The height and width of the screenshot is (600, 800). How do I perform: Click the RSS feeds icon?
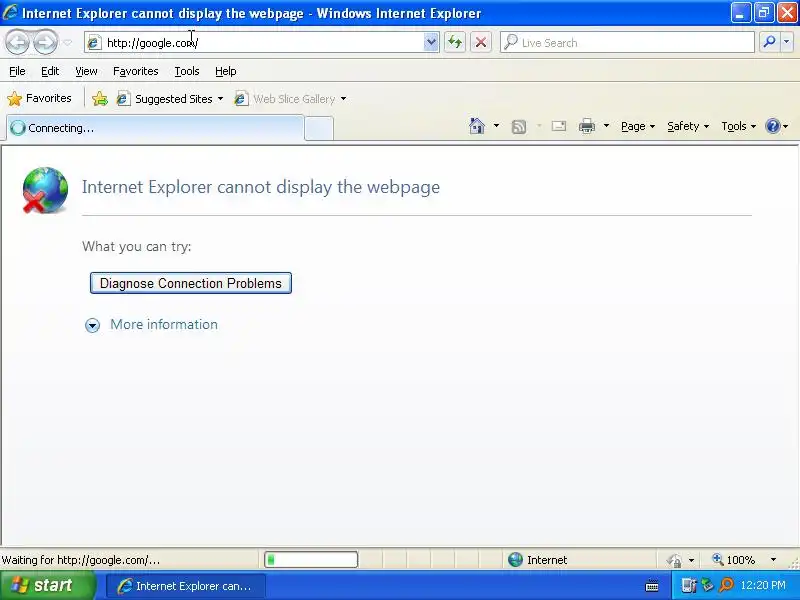click(x=518, y=127)
